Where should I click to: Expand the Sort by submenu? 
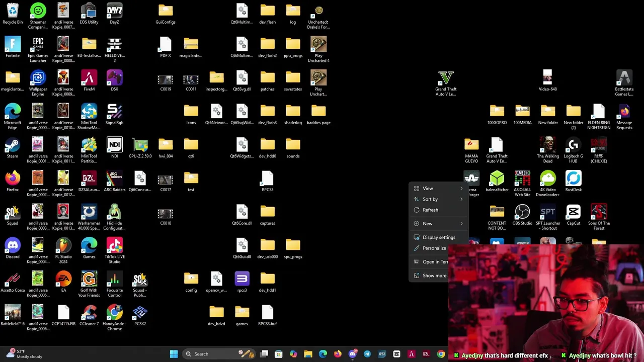pos(438,199)
